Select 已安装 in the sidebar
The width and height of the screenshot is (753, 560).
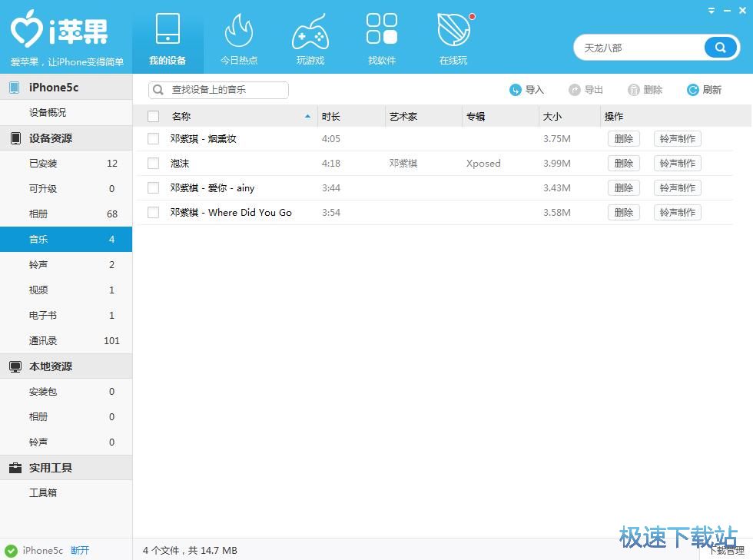pos(66,164)
